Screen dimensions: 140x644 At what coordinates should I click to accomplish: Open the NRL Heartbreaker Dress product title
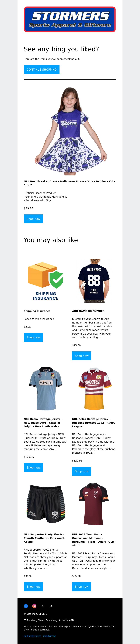pyautogui.click(x=69, y=183)
